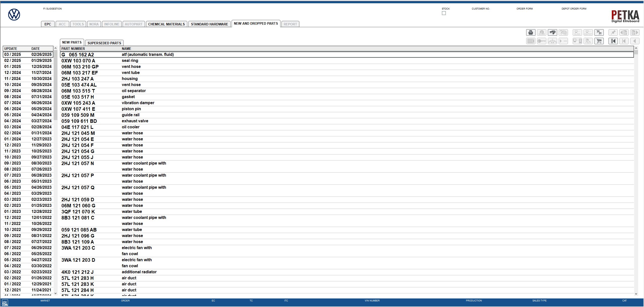Click the DEPOT toolbar icon

coord(588,32)
